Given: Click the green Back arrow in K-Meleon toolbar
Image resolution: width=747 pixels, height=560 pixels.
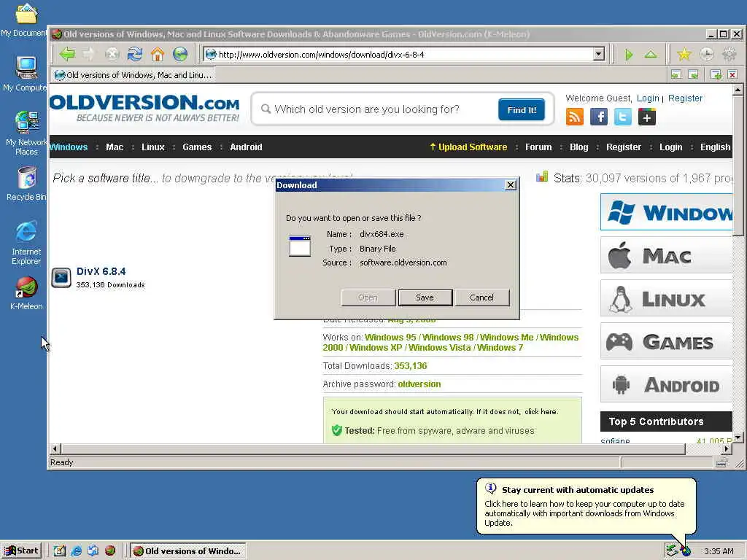Looking at the screenshot, I should pyautogui.click(x=67, y=54).
